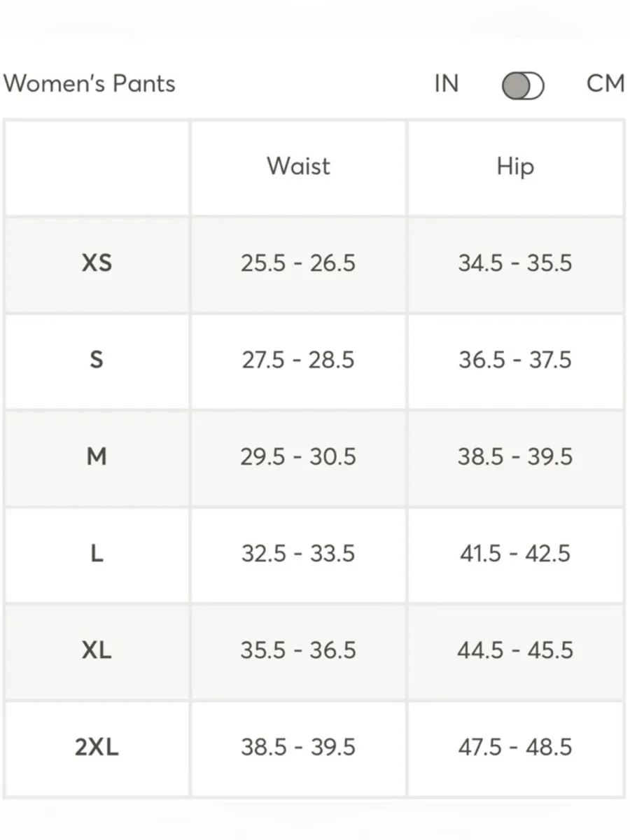Click the S hip value 36.5 - 37.5
630x840 pixels.
515,360
